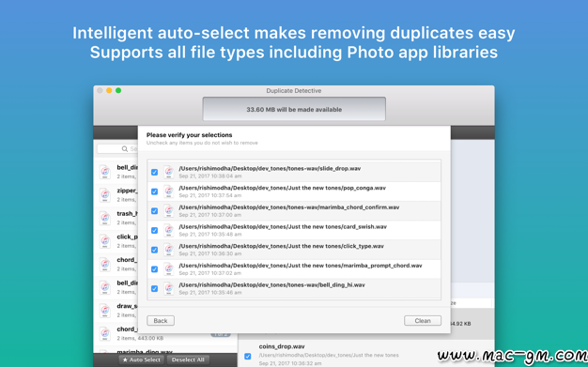
Task: Click the draw_s entry name in sidebar
Action: 127,306
